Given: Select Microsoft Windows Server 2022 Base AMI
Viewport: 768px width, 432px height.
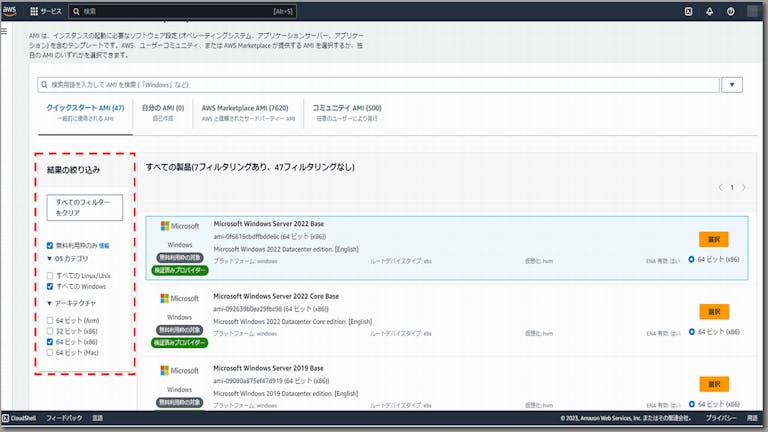Looking at the screenshot, I should point(714,240).
